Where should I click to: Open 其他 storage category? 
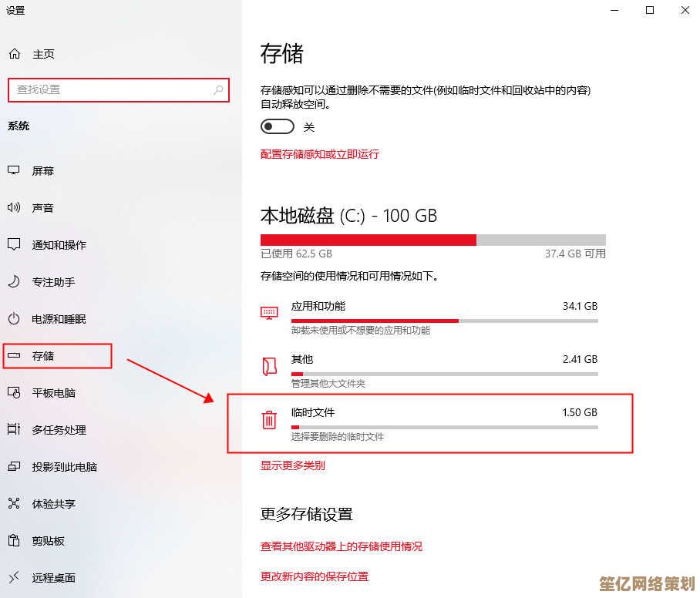click(429, 371)
